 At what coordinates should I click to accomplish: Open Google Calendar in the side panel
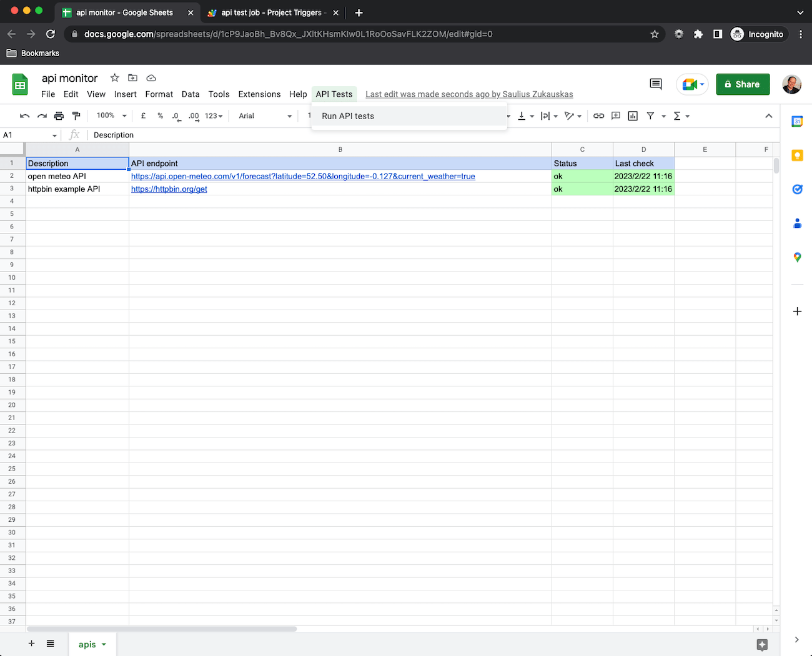click(797, 121)
